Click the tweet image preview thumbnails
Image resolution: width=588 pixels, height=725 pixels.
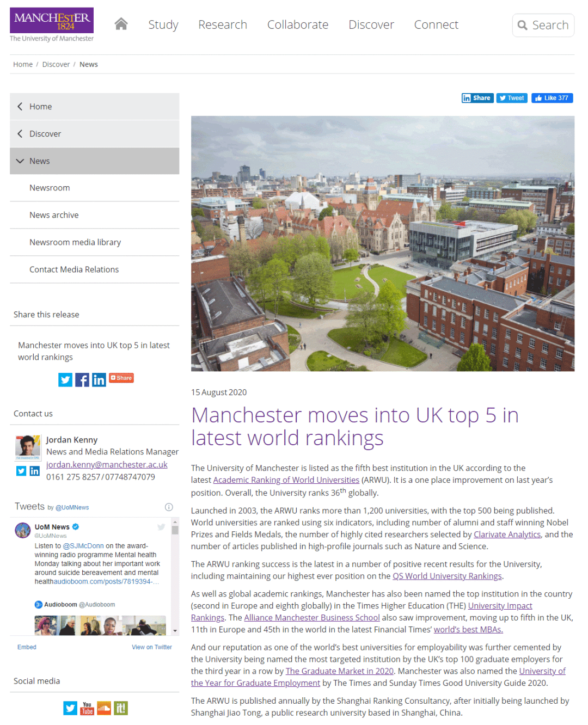click(x=100, y=625)
